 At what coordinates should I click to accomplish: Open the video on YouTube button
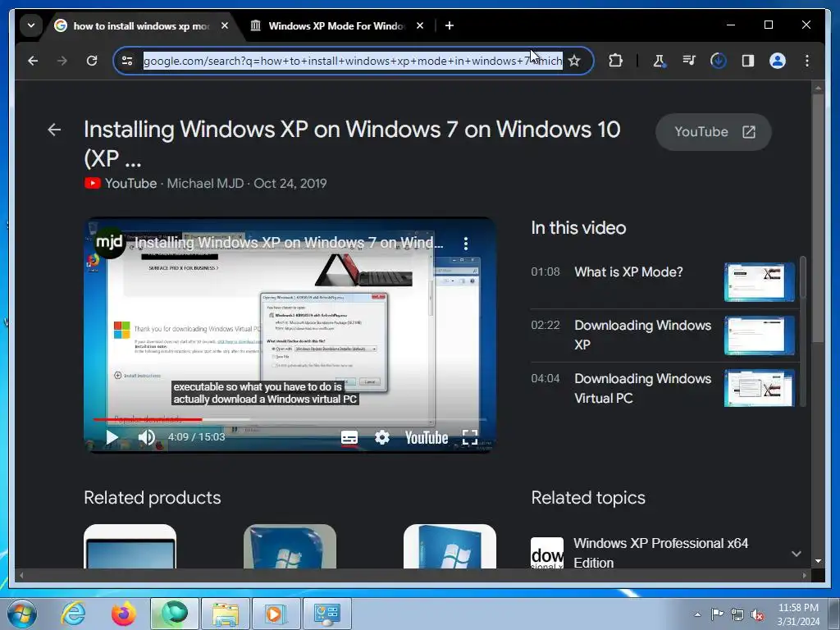click(x=714, y=132)
